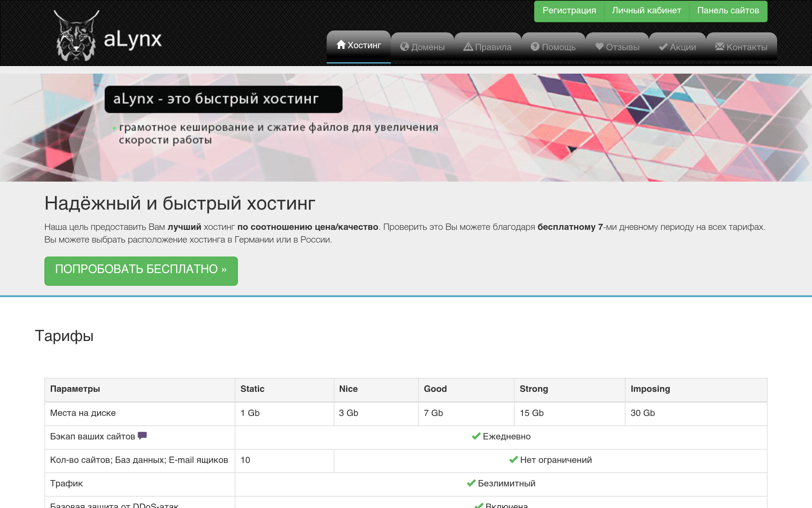This screenshot has height=508, width=812.
Task: Click the 'Места на диске' row label
Action: point(83,413)
